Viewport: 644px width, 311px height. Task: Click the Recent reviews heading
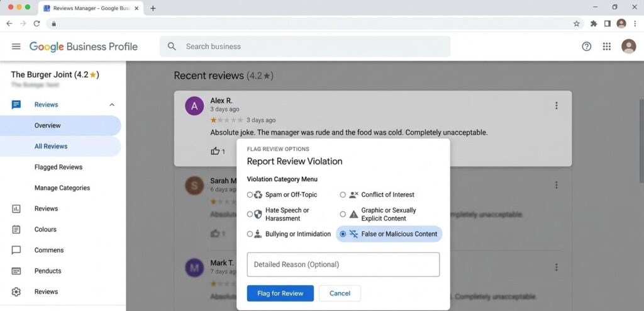[223, 76]
